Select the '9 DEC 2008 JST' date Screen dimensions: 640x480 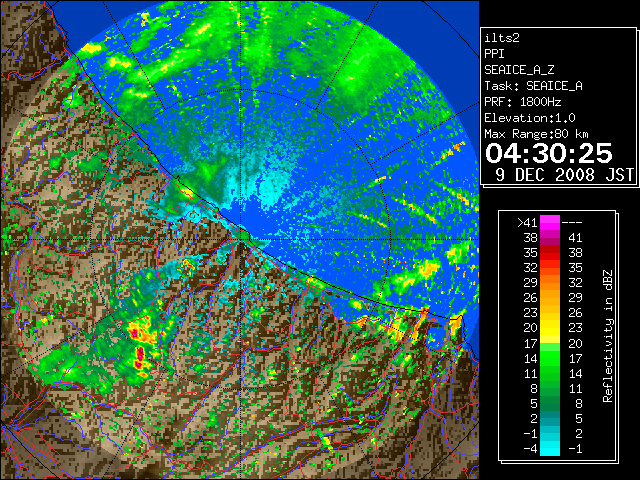[x=564, y=175]
